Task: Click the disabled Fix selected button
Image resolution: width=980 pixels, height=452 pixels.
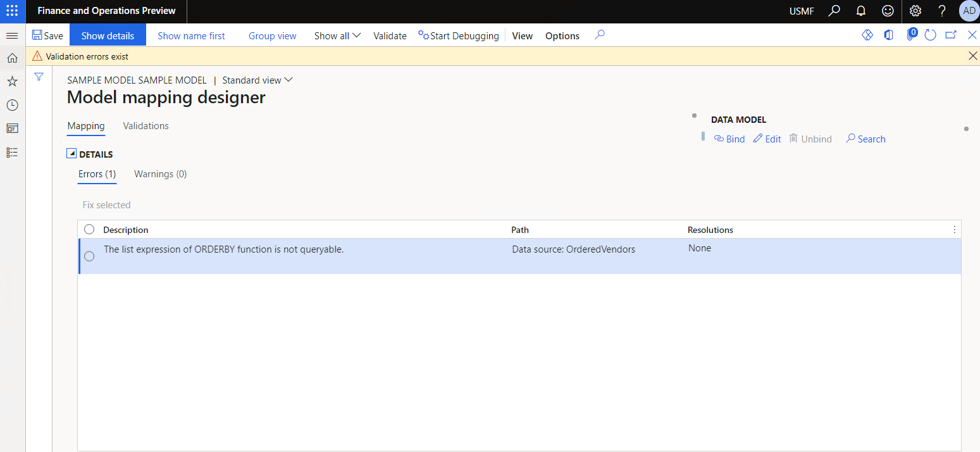Action: (x=106, y=205)
